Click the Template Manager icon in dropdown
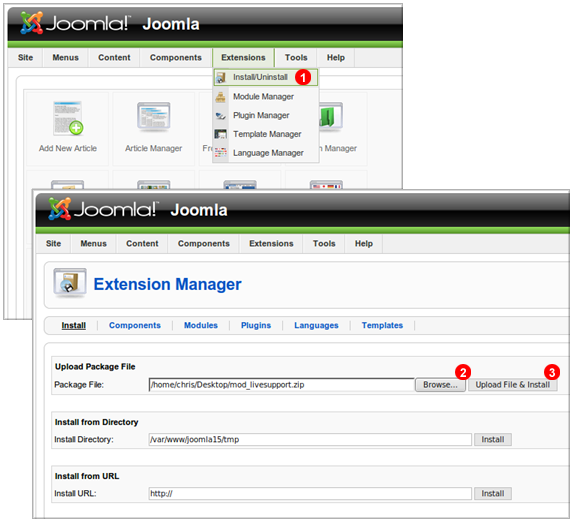 pos(220,134)
